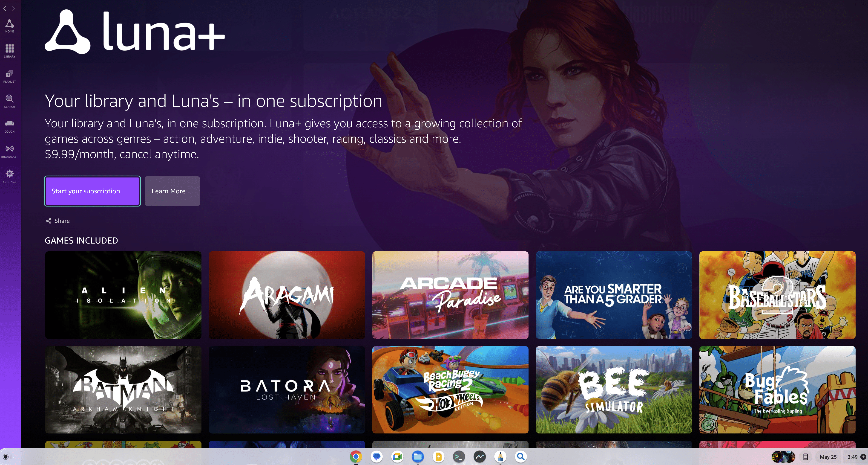The height and width of the screenshot is (465, 868).
Task: Expand Games Included section
Action: click(x=82, y=240)
